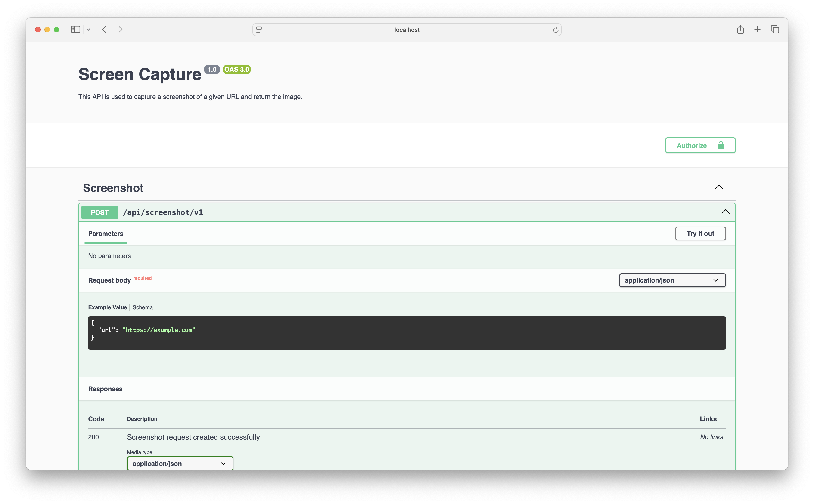Click the Authorize button
The height and width of the screenshot is (504, 814).
700,145
